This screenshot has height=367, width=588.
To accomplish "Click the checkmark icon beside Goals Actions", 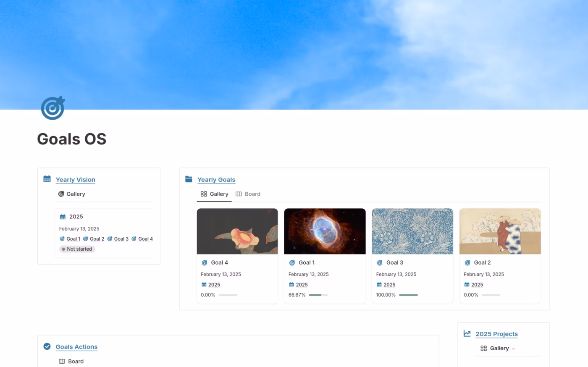I will 47,346.
